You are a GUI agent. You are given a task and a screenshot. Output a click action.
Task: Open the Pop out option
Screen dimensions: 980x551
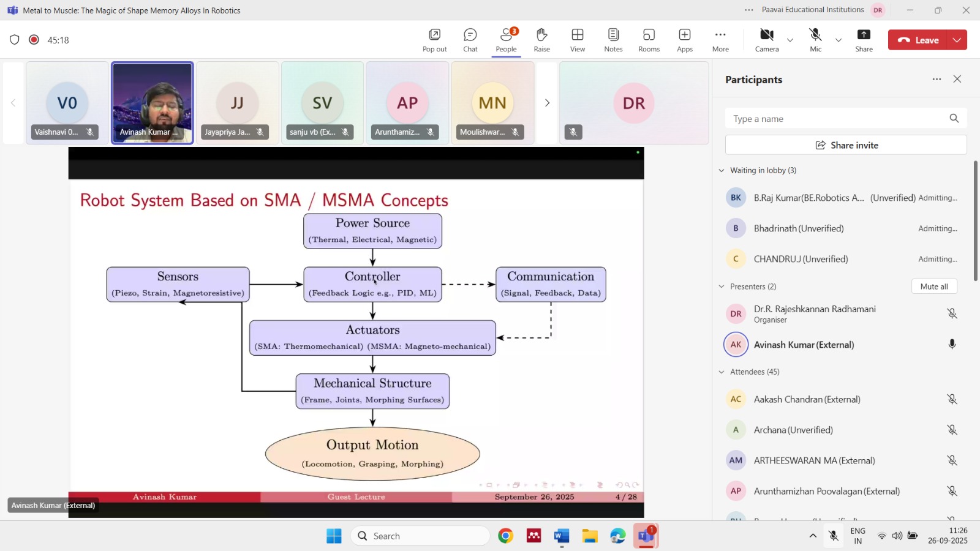coord(434,40)
